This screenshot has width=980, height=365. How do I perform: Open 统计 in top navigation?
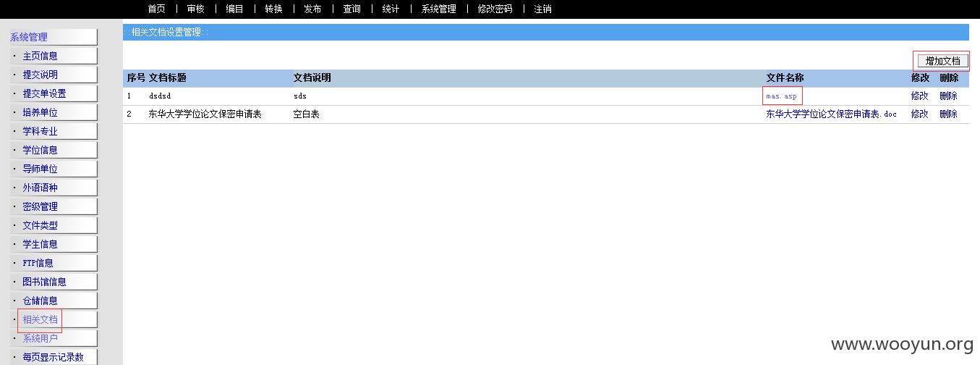tap(391, 9)
